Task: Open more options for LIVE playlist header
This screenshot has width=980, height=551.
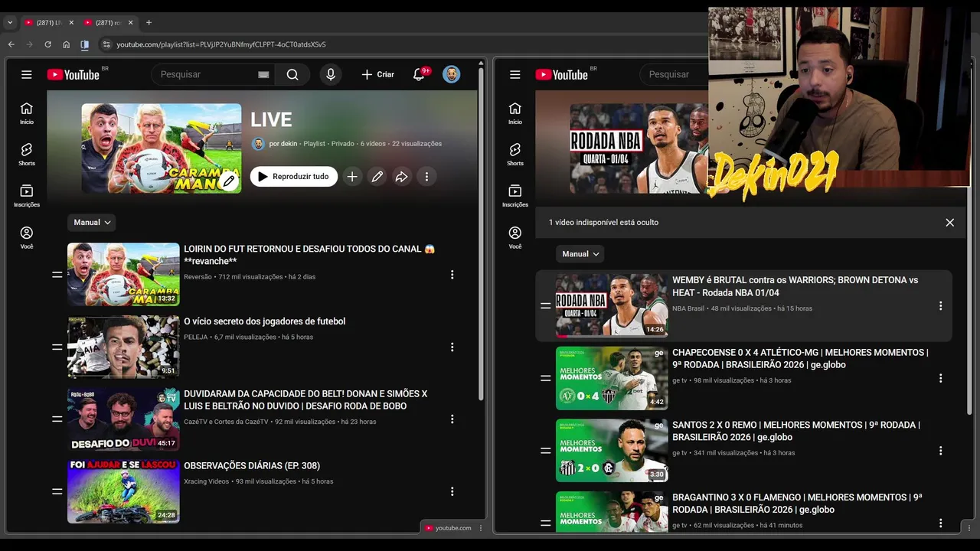Action: [426, 177]
